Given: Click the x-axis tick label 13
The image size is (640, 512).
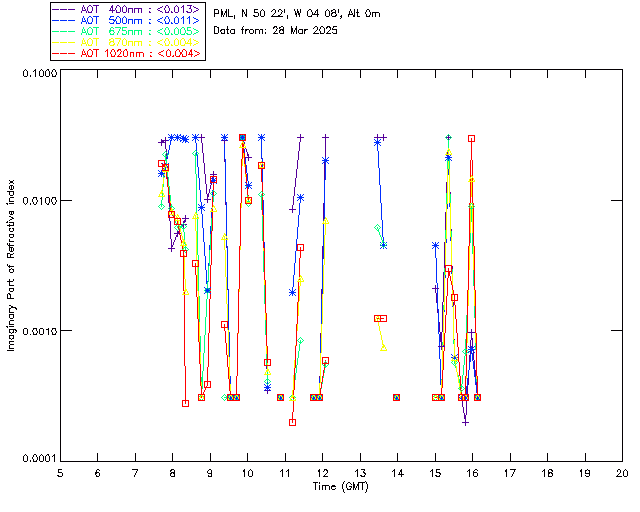Looking at the screenshot, I should pos(360,474).
